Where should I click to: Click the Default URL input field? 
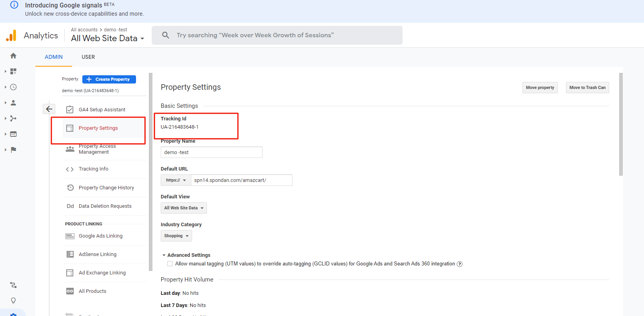tap(241, 180)
